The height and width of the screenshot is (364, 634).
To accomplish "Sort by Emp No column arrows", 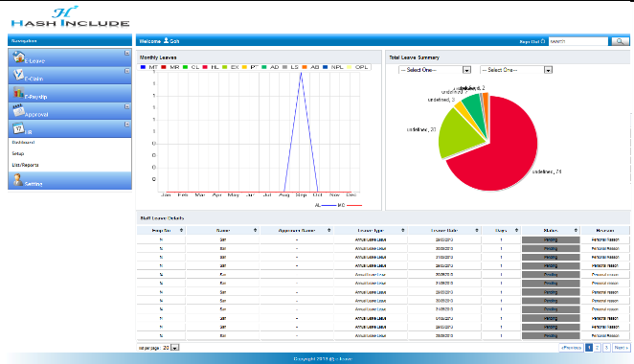I will click(181, 230).
